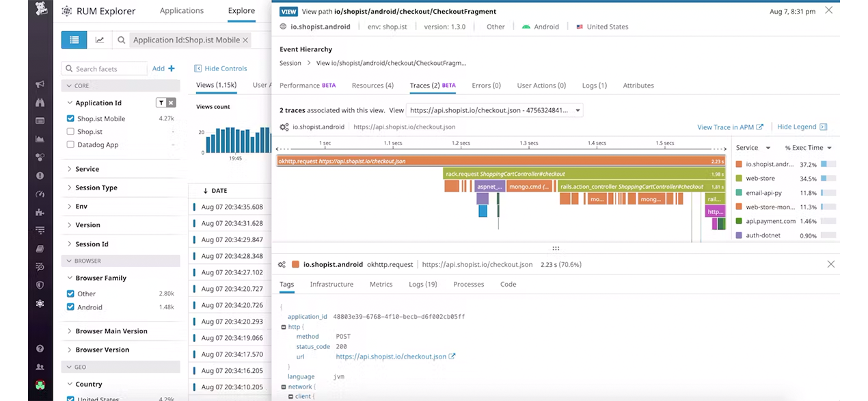Open the dashboard list icon in left sidebar
This screenshot has width=868, height=401.
pyautogui.click(x=40, y=121)
